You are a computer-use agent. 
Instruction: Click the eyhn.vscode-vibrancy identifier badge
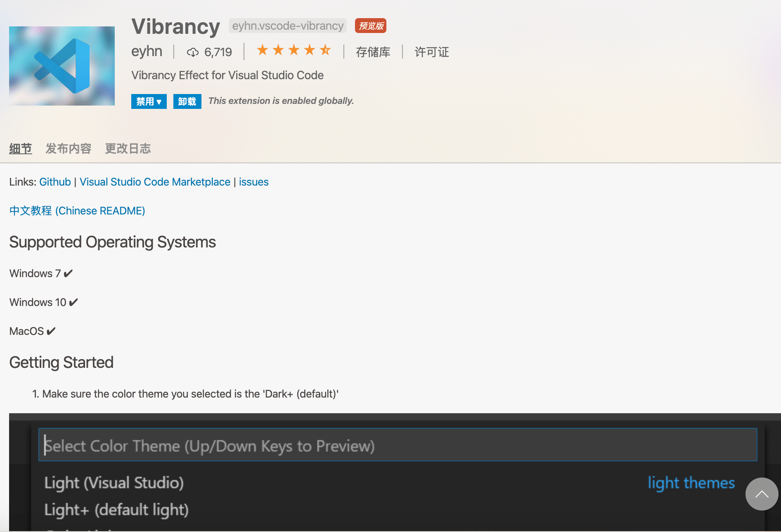288,26
